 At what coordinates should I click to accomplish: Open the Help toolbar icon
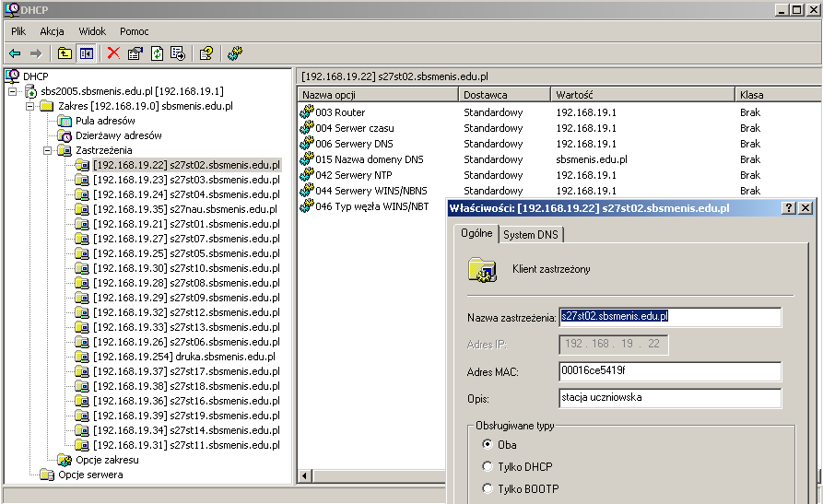click(206, 53)
